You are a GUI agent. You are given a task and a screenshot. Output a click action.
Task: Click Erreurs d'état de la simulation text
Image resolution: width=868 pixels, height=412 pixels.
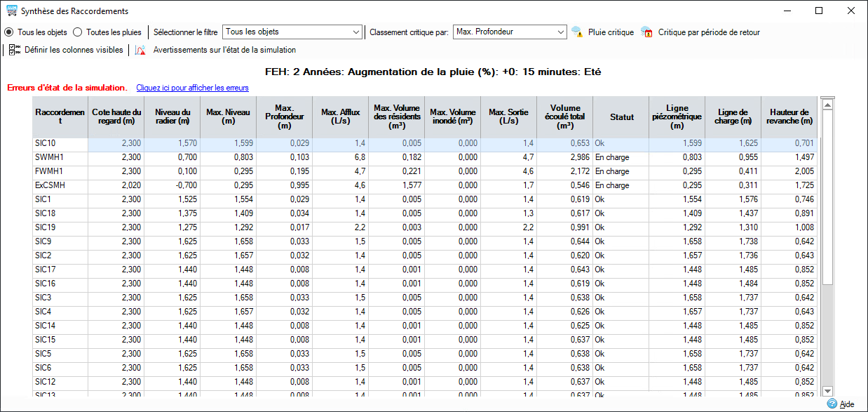coord(67,88)
